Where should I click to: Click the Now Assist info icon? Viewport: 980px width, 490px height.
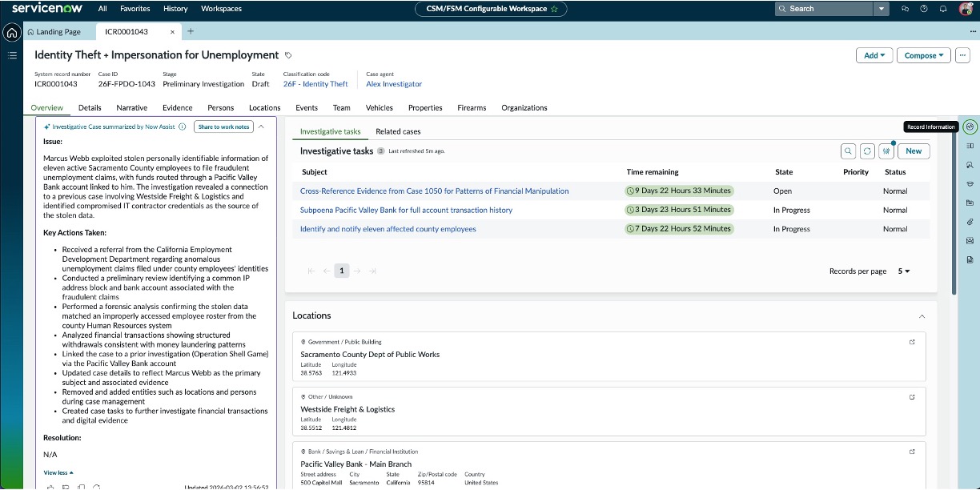coord(183,127)
